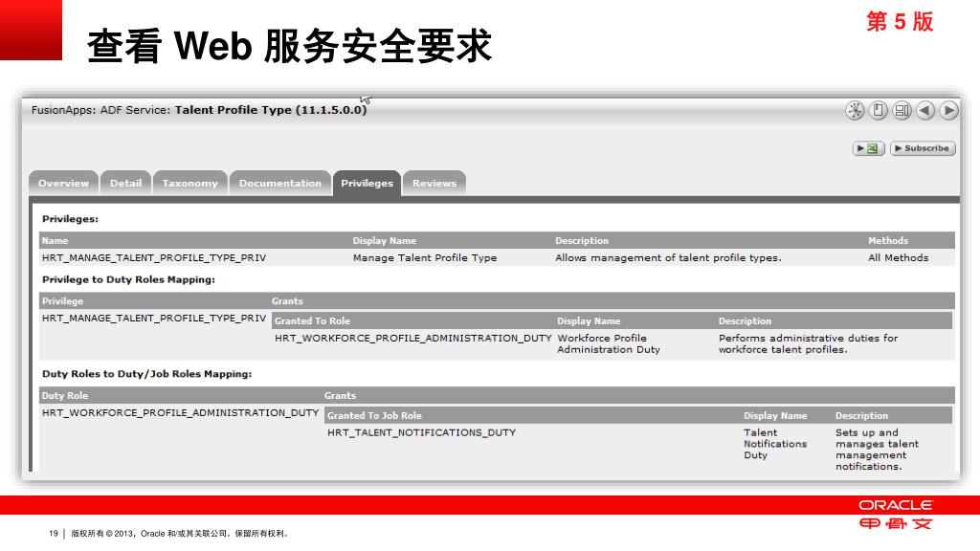Select the 'Manage Talent Profile Type' display name cell

pyautogui.click(x=425, y=257)
